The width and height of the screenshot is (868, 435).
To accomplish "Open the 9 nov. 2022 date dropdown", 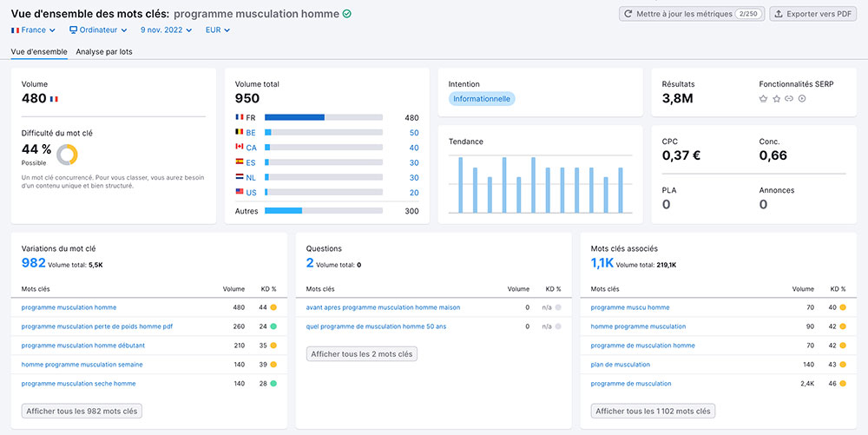I will 166,30.
